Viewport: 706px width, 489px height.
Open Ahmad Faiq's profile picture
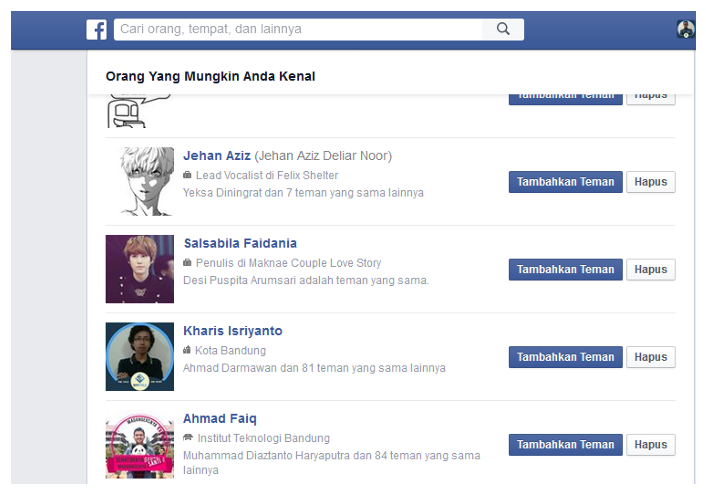(140, 445)
